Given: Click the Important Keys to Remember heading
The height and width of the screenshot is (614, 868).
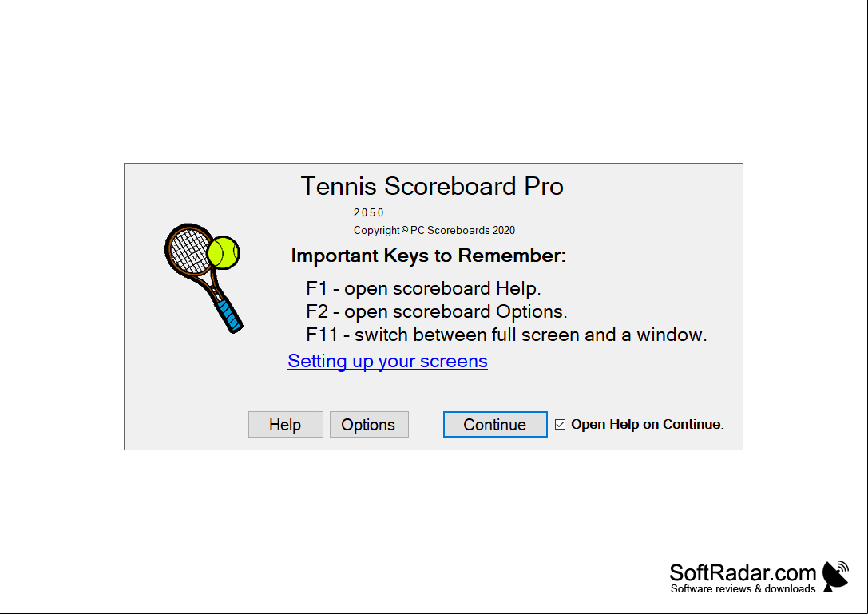Looking at the screenshot, I should point(429,256).
